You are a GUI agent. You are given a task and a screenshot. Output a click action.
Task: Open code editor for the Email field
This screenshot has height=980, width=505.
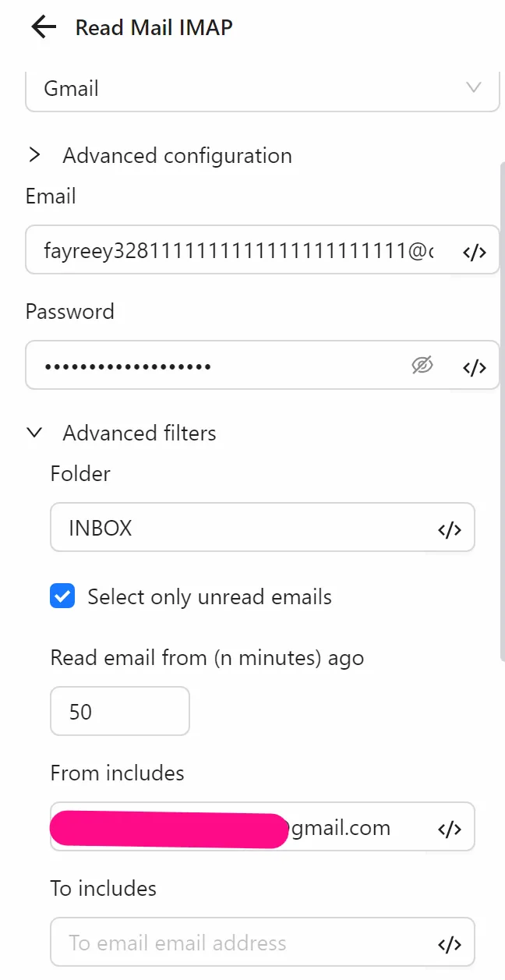pyautogui.click(x=474, y=251)
